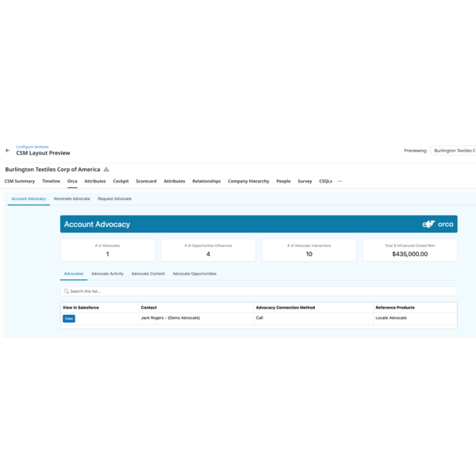Image resolution: width=476 pixels, height=476 pixels.
Task: Switch to Advocate Activity tab
Action: coord(107,274)
